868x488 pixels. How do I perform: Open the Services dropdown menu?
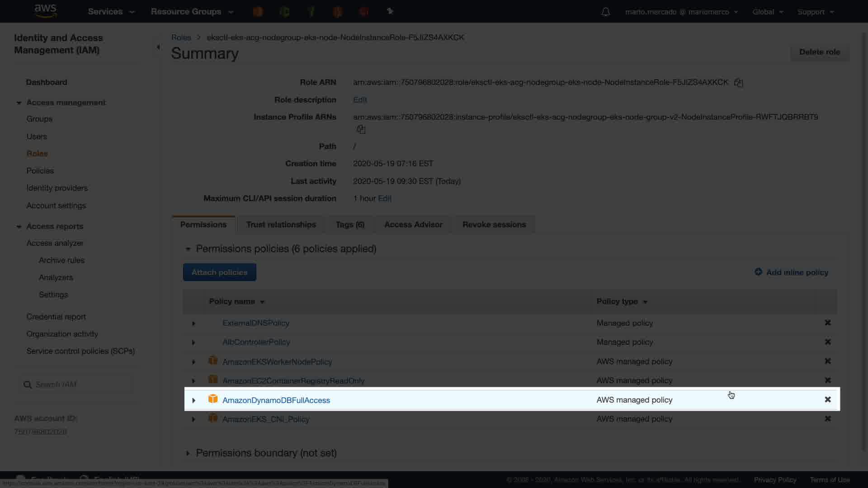coord(111,12)
